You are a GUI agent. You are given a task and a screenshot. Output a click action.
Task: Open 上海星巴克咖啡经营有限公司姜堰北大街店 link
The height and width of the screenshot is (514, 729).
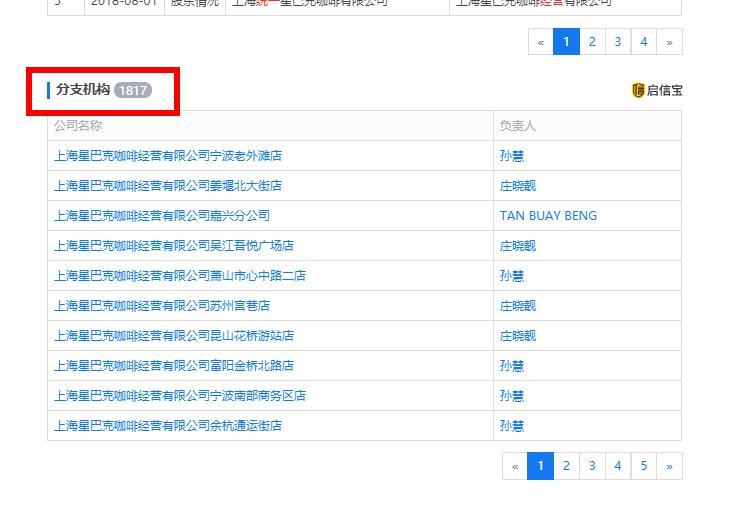coord(168,186)
